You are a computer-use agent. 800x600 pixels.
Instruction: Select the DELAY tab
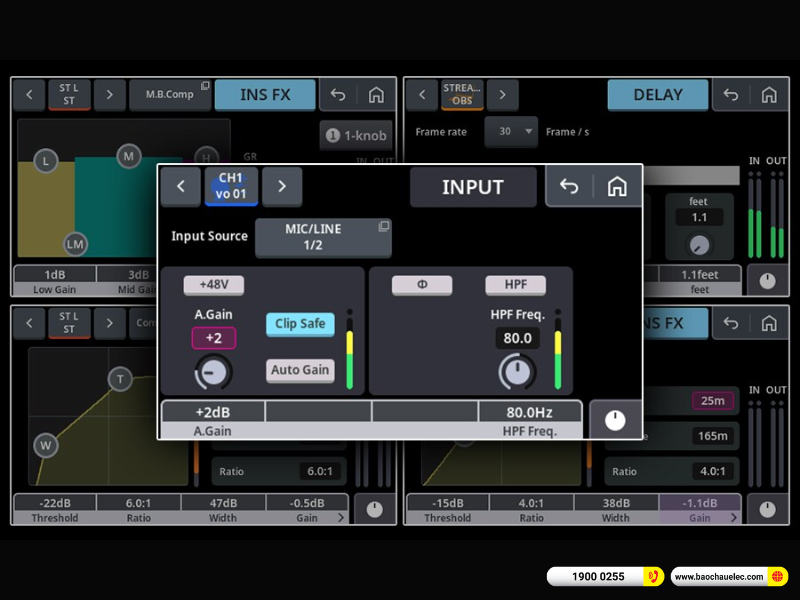coord(657,95)
